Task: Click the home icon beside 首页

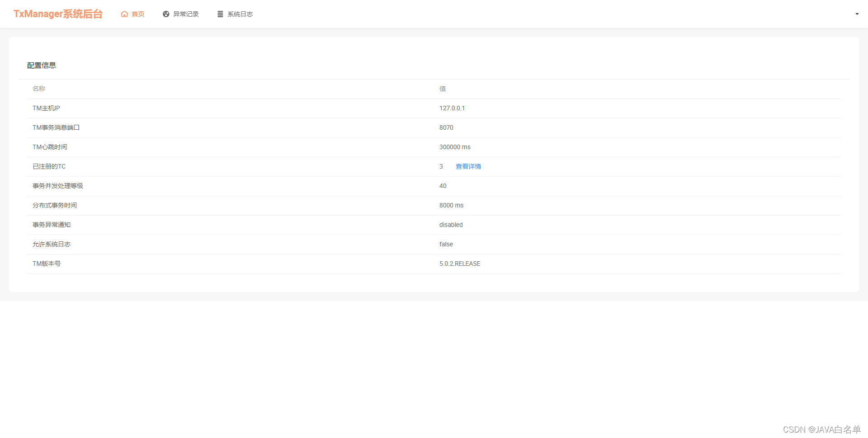Action: (x=124, y=14)
